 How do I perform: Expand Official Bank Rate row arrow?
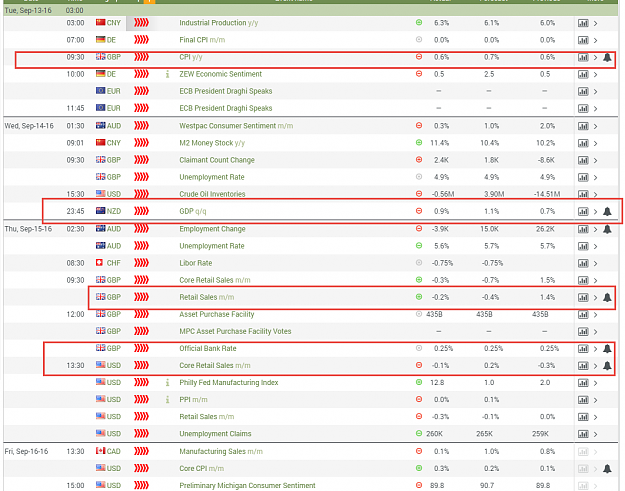coord(596,349)
